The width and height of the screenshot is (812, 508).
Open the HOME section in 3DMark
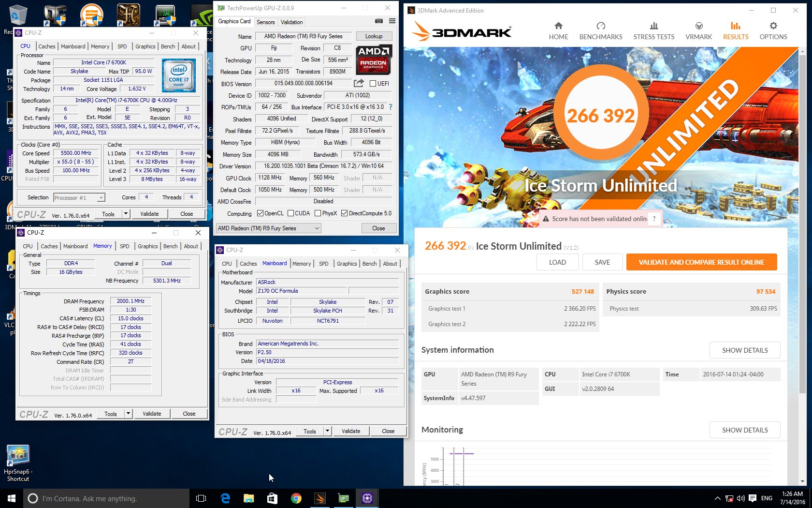(x=558, y=31)
